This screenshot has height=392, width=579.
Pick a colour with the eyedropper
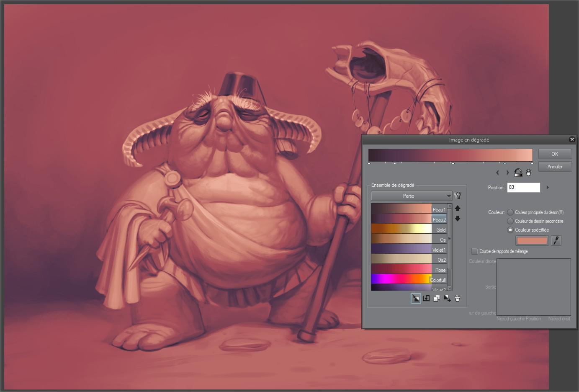pos(556,240)
